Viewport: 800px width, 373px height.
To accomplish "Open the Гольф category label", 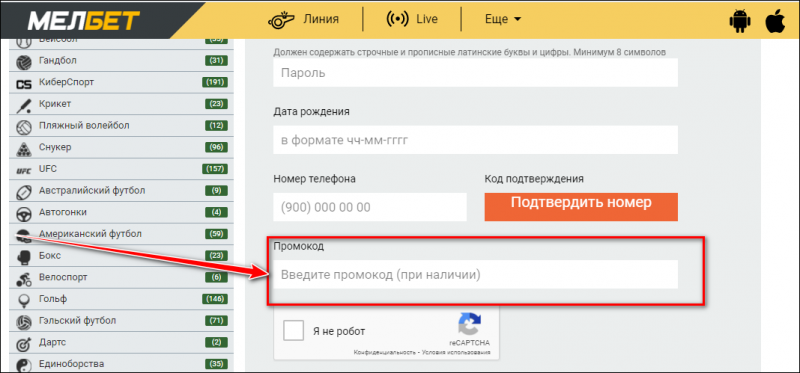I will tap(53, 299).
